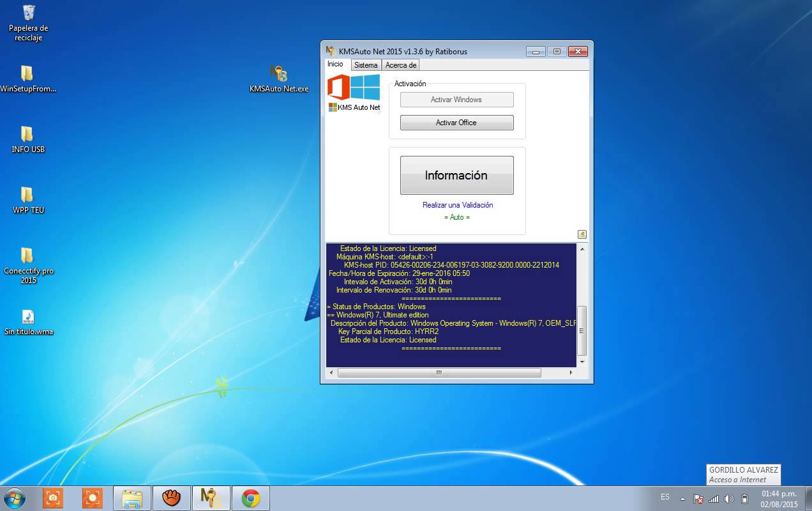The height and width of the screenshot is (511, 812).
Task: Open the Acerca de tab
Action: point(401,65)
